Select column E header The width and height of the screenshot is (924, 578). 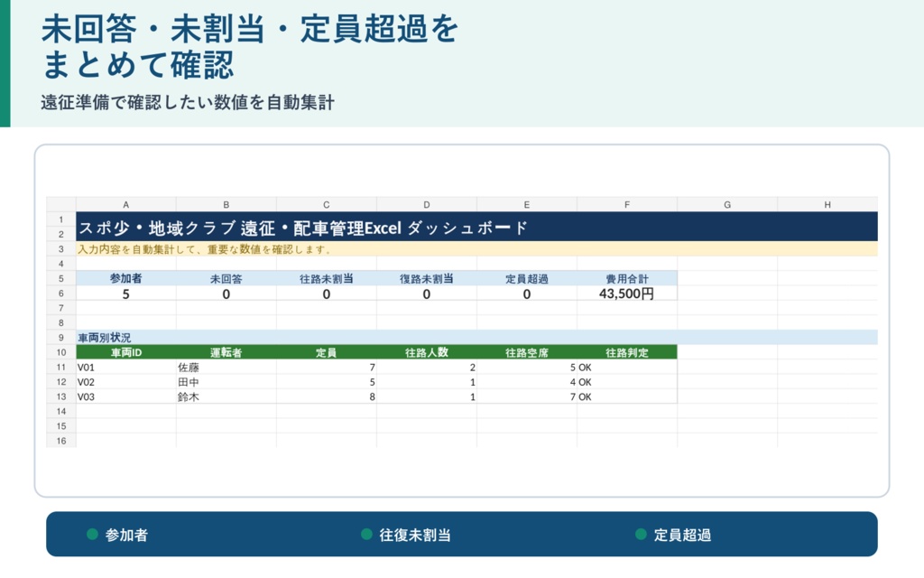pyautogui.click(x=527, y=205)
